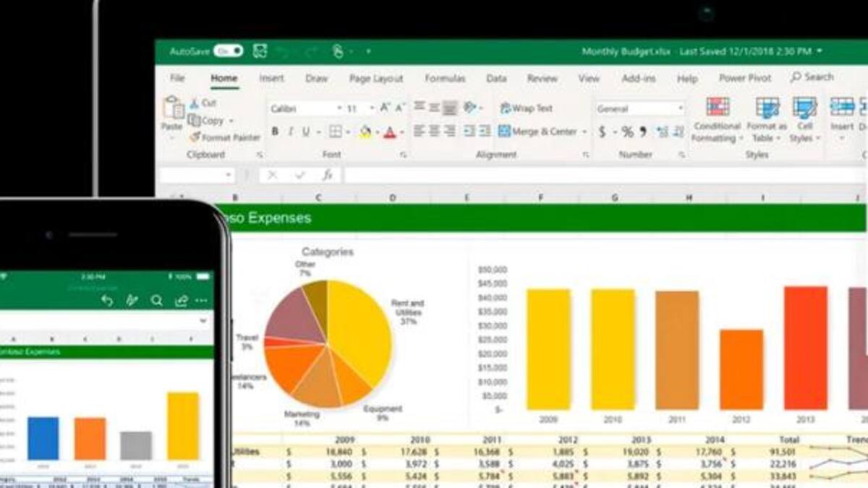
Task: Expand the Copy options arrow
Action: point(231,121)
